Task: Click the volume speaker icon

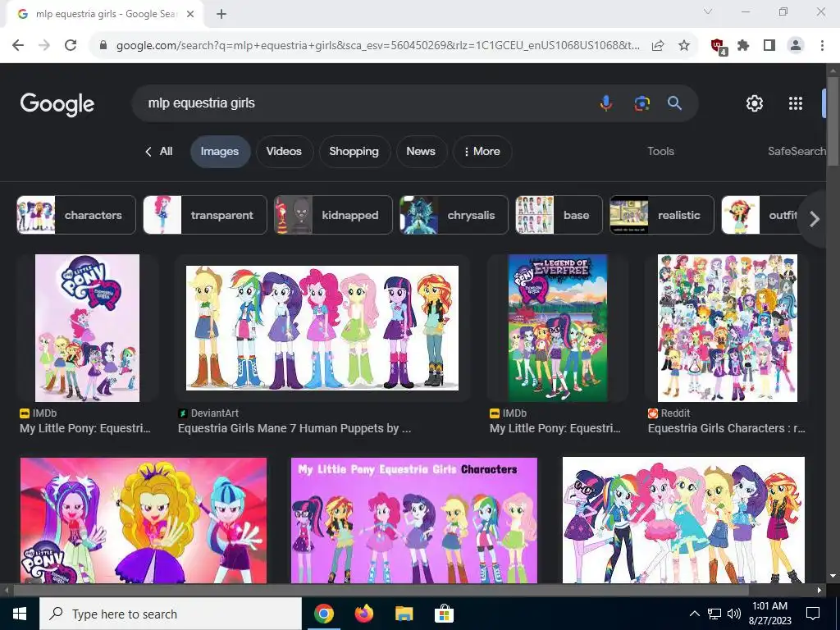Action: (x=734, y=614)
